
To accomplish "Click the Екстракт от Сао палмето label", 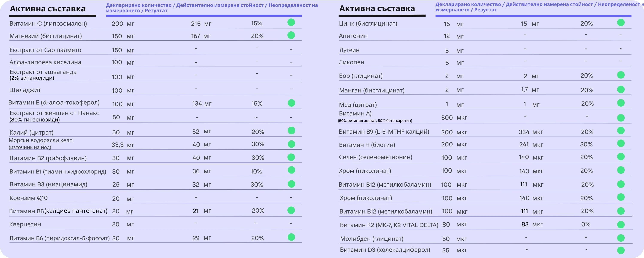I will pyautogui.click(x=45, y=50).
